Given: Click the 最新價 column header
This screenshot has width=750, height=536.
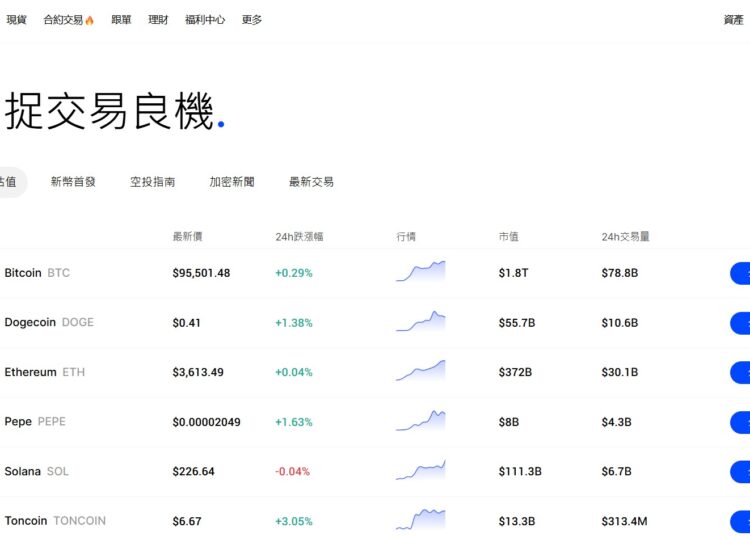Looking at the screenshot, I should tap(188, 236).
